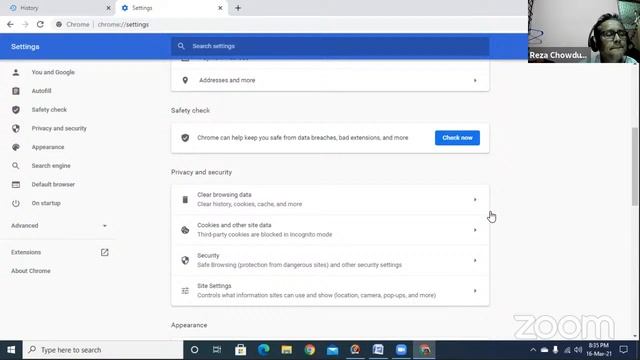Go to Safety check in sidebar
The width and height of the screenshot is (640, 360).
pos(49,110)
